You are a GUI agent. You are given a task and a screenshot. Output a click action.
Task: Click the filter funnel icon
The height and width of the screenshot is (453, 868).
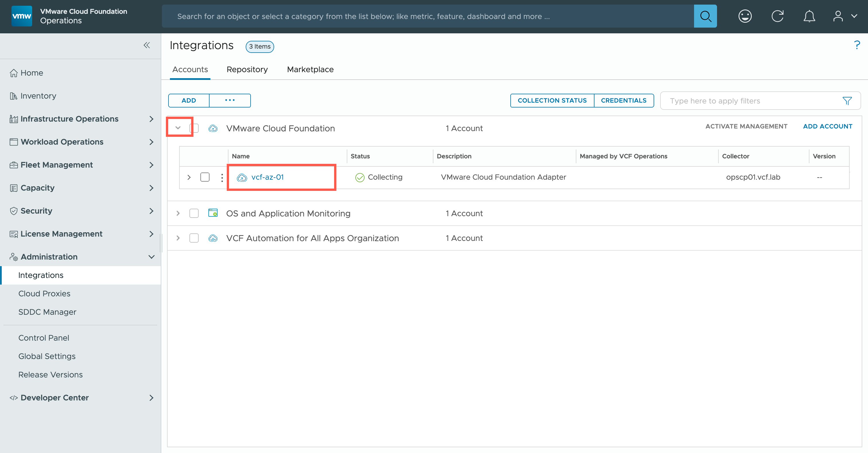pos(847,101)
